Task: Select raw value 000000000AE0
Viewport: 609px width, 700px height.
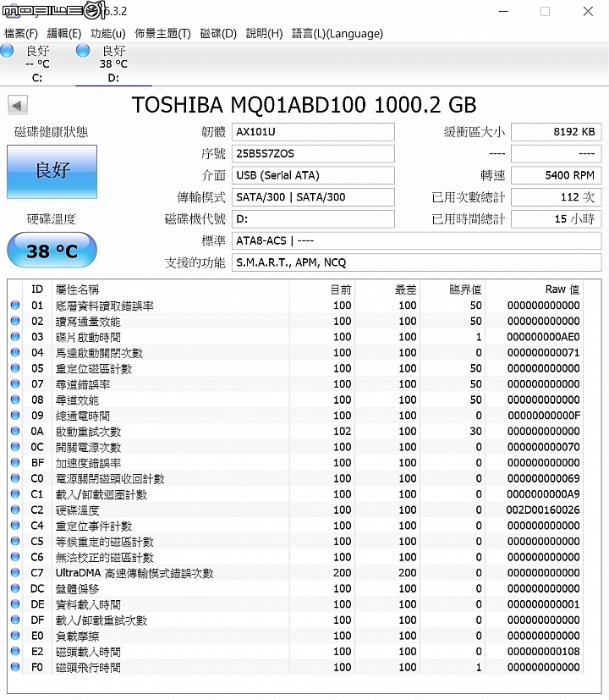Action: point(543,337)
